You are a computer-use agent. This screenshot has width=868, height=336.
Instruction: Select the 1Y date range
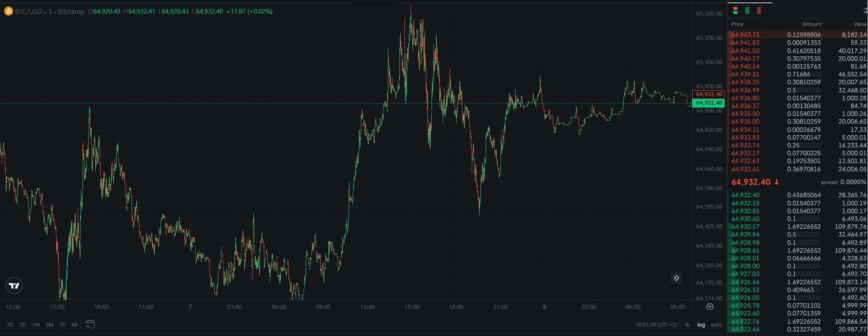pos(62,324)
